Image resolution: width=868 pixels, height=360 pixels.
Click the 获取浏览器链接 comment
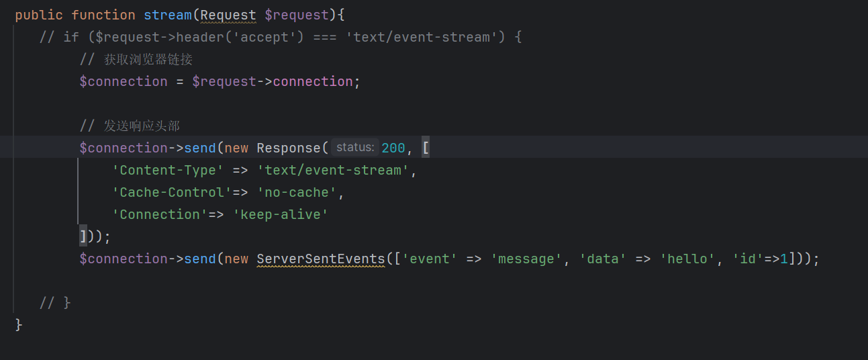pos(148,59)
